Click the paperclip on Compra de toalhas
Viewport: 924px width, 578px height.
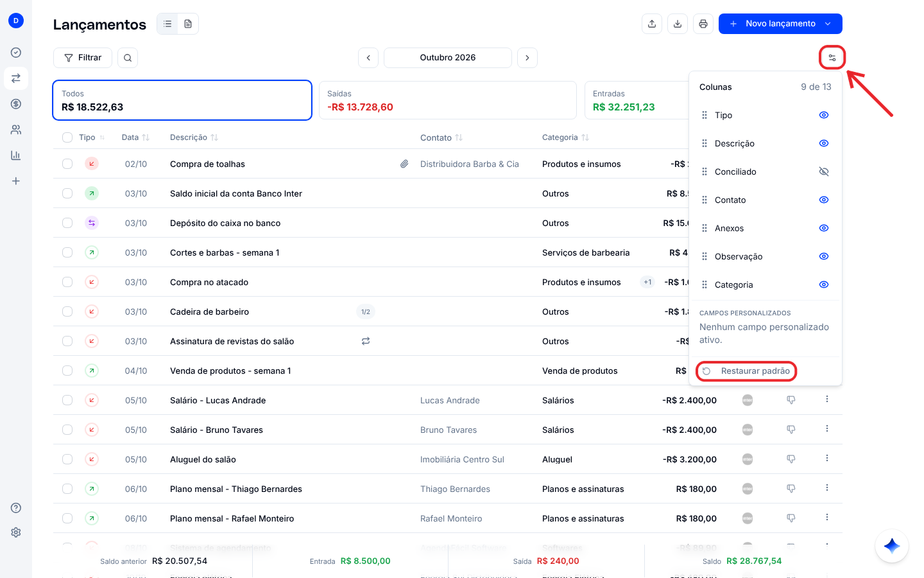tap(404, 164)
